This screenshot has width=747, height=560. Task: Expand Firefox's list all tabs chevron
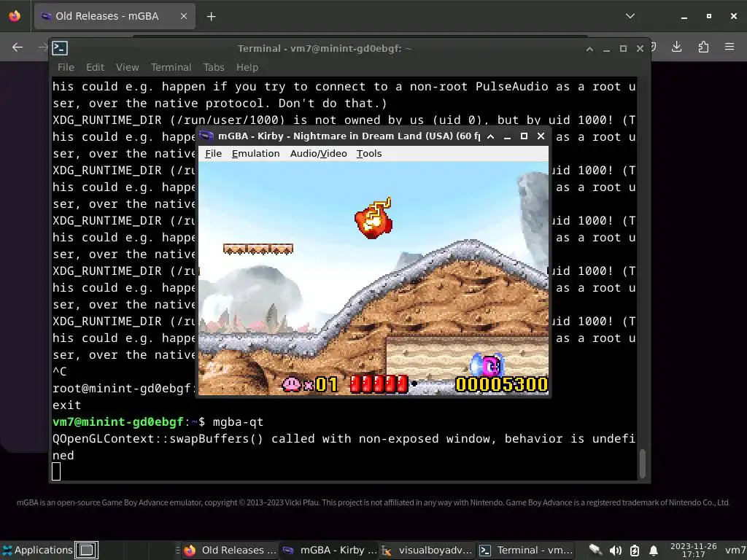[x=630, y=16]
